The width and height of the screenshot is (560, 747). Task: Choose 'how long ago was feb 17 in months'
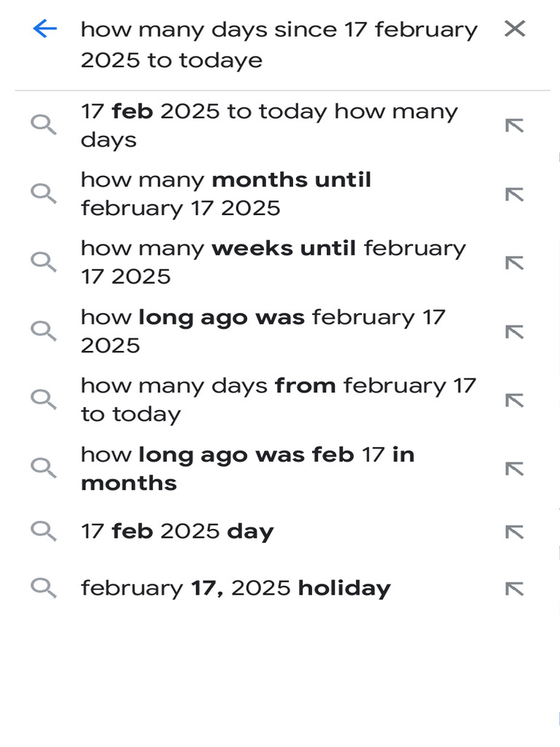pos(248,468)
